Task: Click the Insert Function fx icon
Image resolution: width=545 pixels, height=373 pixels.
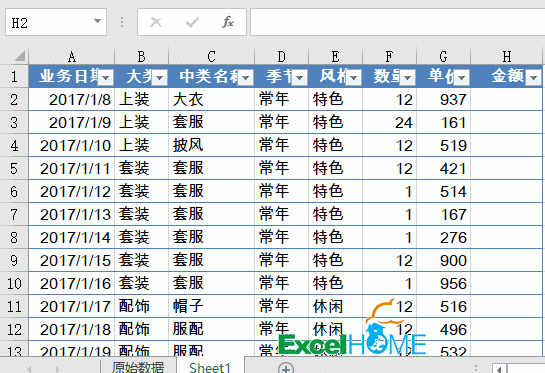Action: (x=228, y=22)
